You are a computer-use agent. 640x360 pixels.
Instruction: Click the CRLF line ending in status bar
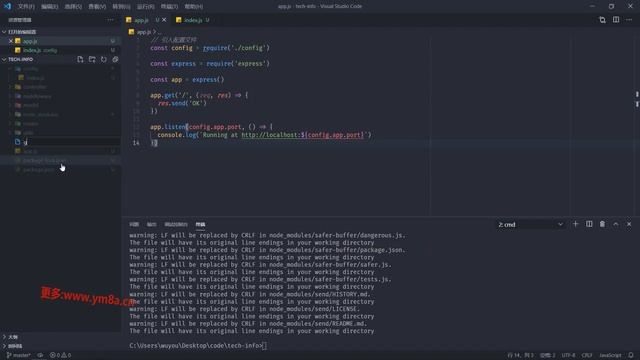[x=587, y=355]
